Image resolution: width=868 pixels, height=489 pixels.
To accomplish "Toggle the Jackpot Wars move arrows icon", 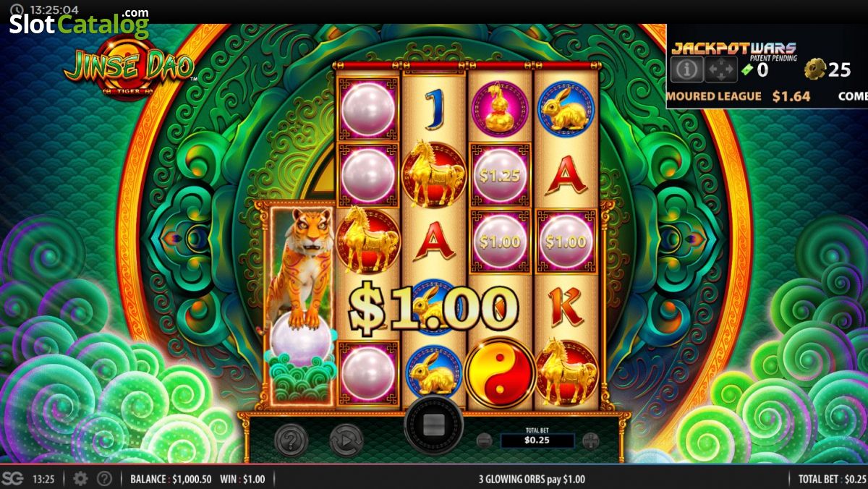I will 720,69.
